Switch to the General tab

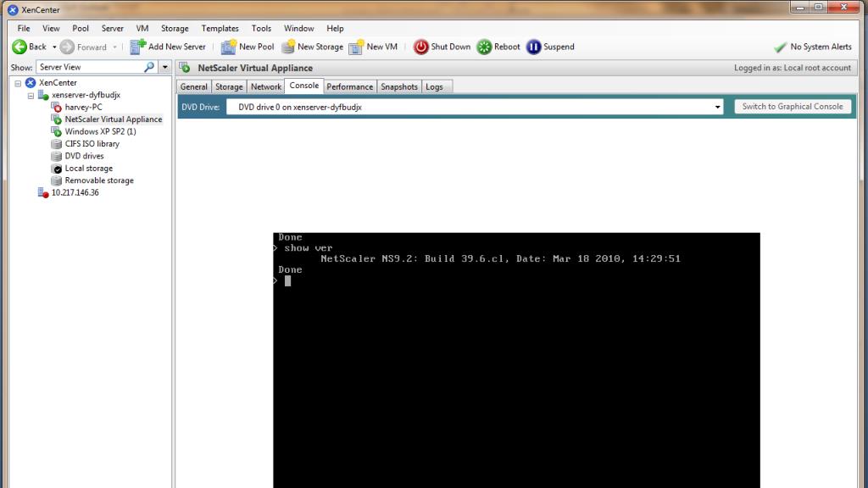pos(194,87)
